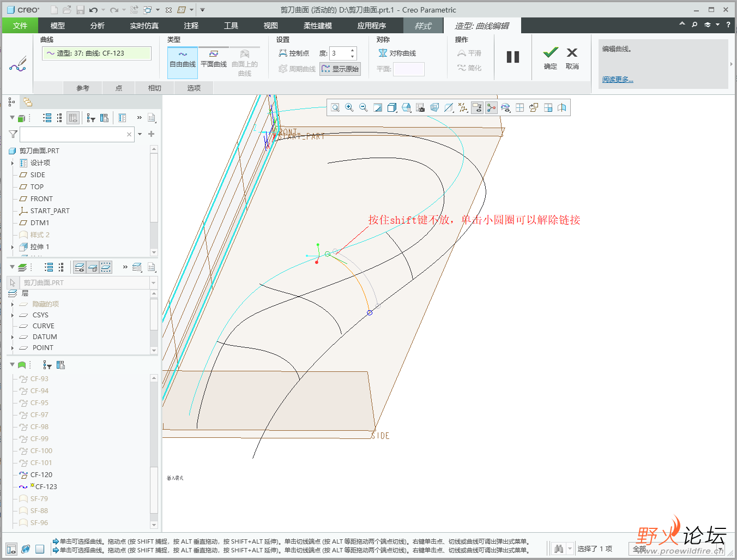Open the 点 dashboard tab
This screenshot has height=560, width=737.
pyautogui.click(x=119, y=88)
